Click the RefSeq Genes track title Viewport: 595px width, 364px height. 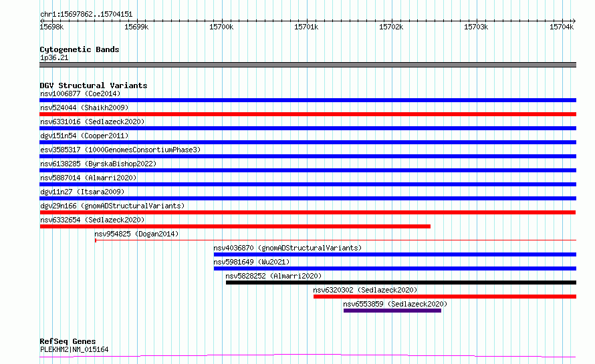pyautogui.click(x=68, y=341)
